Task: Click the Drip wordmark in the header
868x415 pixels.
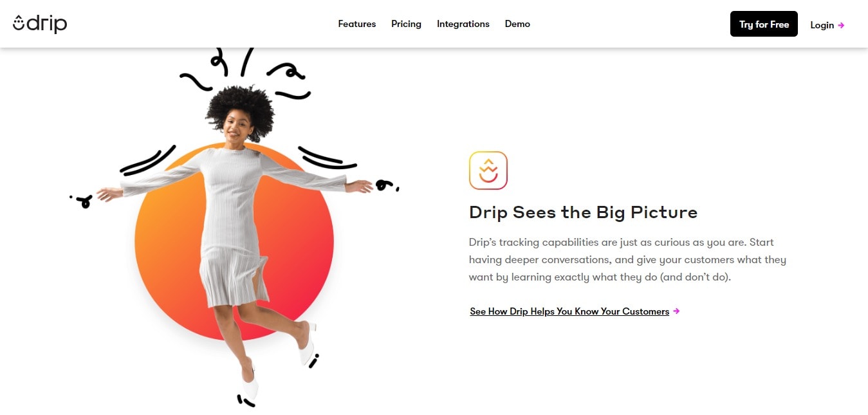Action: [x=47, y=24]
